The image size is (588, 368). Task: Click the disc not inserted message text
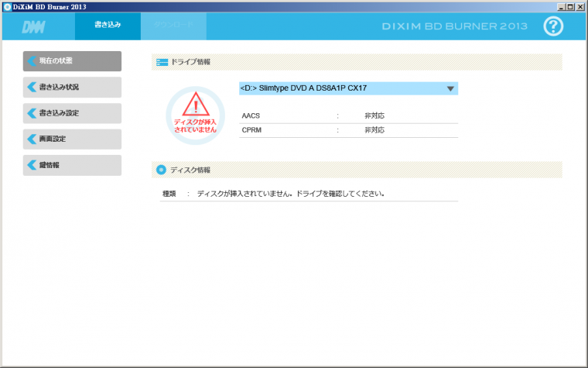291,194
